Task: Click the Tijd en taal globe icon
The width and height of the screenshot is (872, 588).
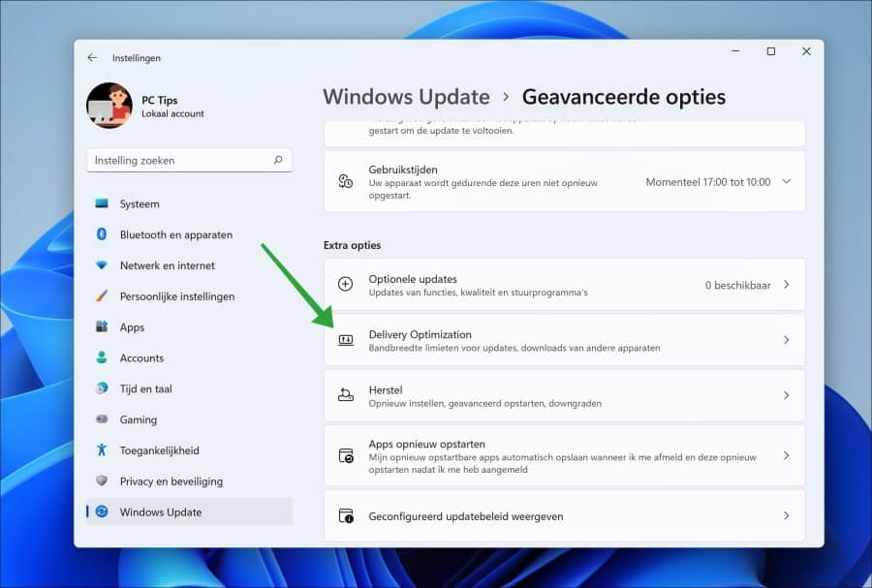Action: [102, 388]
